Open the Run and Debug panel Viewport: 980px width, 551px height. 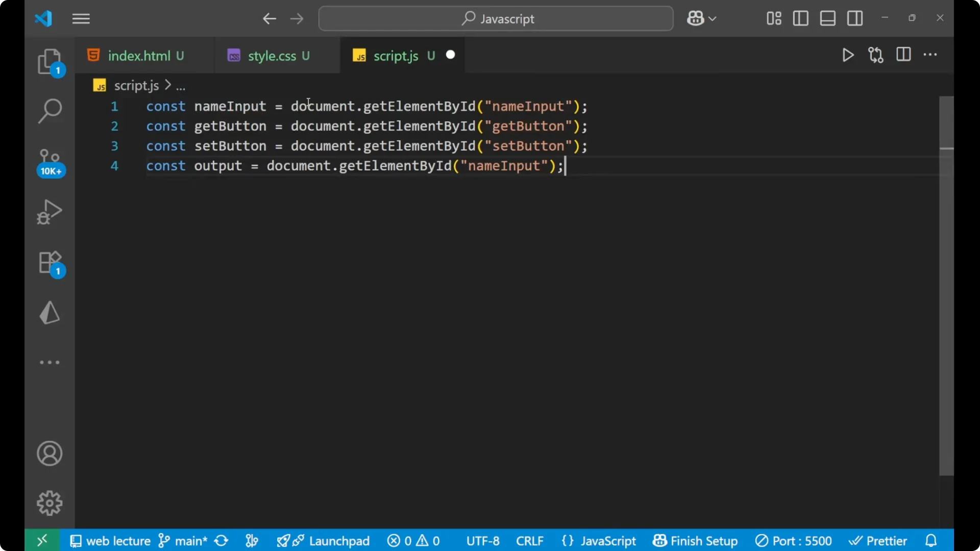pyautogui.click(x=50, y=211)
